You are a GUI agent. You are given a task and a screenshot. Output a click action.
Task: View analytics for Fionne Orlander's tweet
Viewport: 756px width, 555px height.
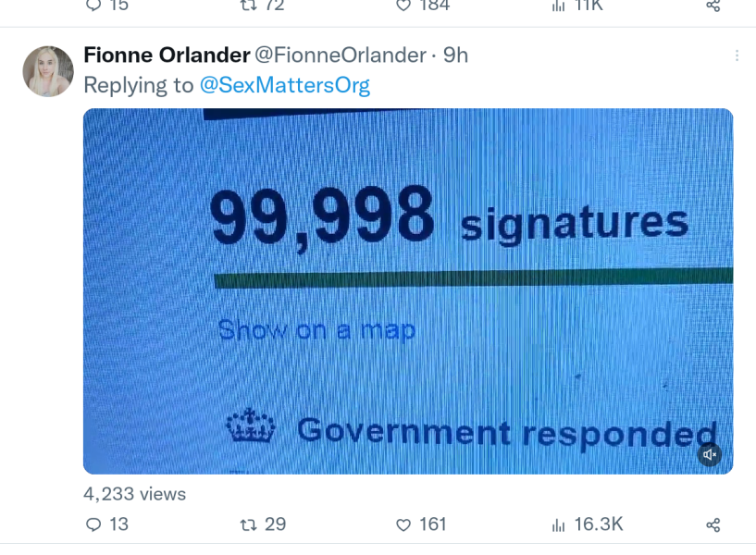click(558, 524)
